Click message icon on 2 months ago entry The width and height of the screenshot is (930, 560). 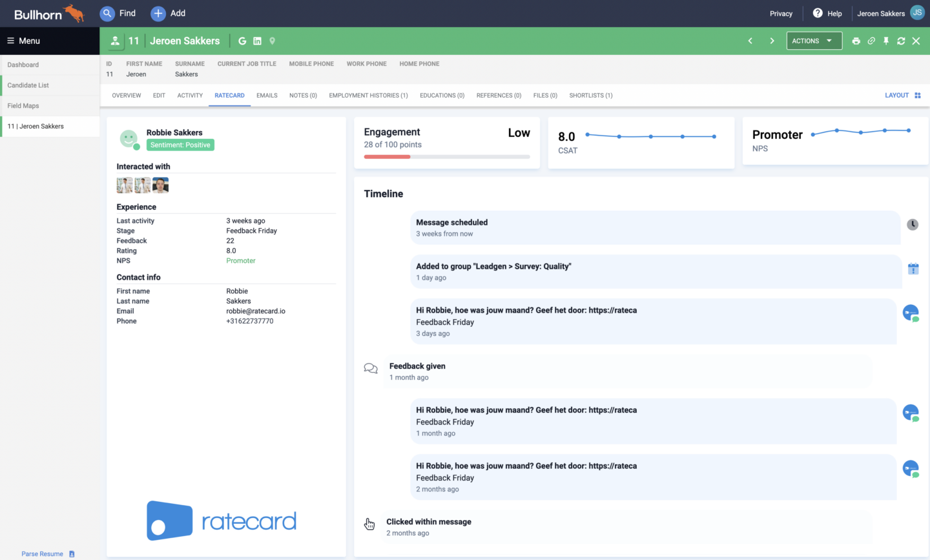click(x=911, y=469)
